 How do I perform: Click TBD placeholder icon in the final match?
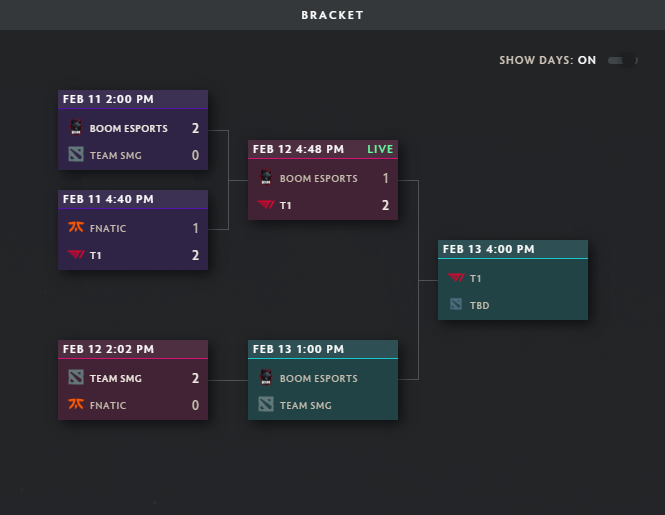tap(456, 304)
